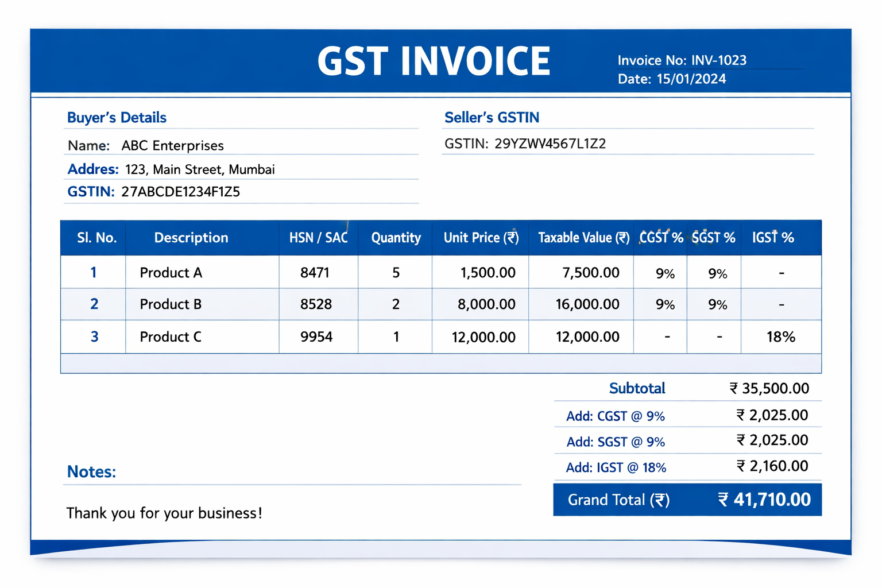Click the GST INVOICE title
This screenshot has width=882, height=588.
coord(434,60)
